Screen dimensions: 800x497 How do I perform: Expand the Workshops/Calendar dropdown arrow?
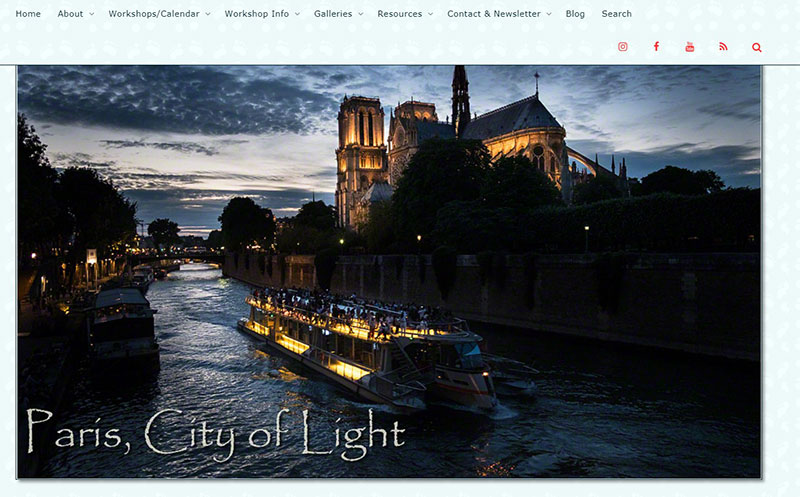tap(208, 14)
